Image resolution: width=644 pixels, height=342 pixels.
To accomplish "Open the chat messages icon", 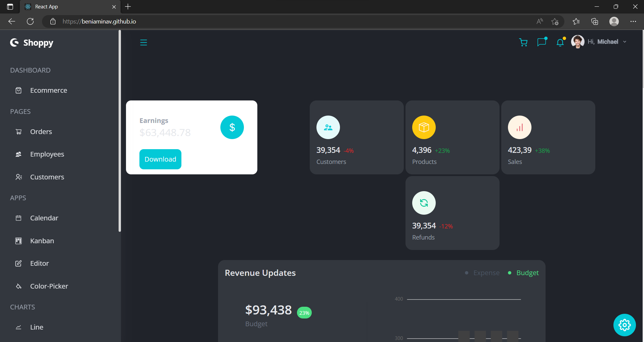I will tap(542, 42).
